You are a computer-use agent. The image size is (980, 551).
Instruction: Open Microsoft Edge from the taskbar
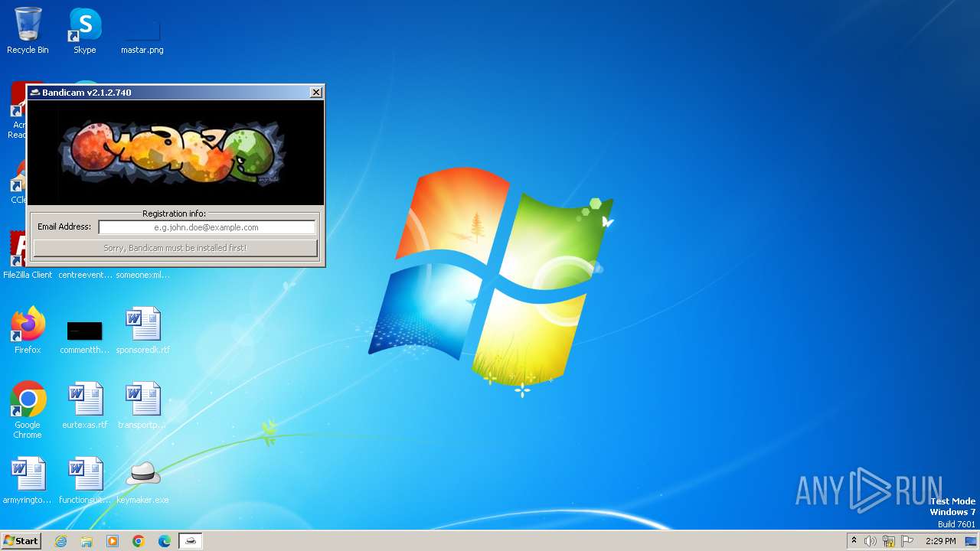tap(165, 541)
